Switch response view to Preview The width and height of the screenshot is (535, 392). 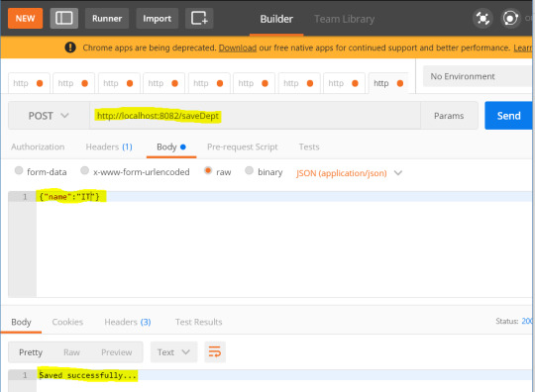click(116, 352)
